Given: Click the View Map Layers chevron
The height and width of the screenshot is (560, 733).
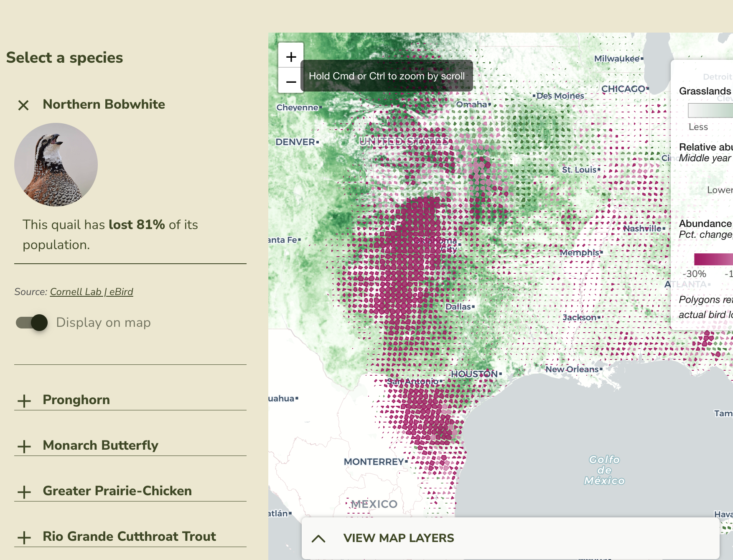Looking at the screenshot, I should coord(318,538).
